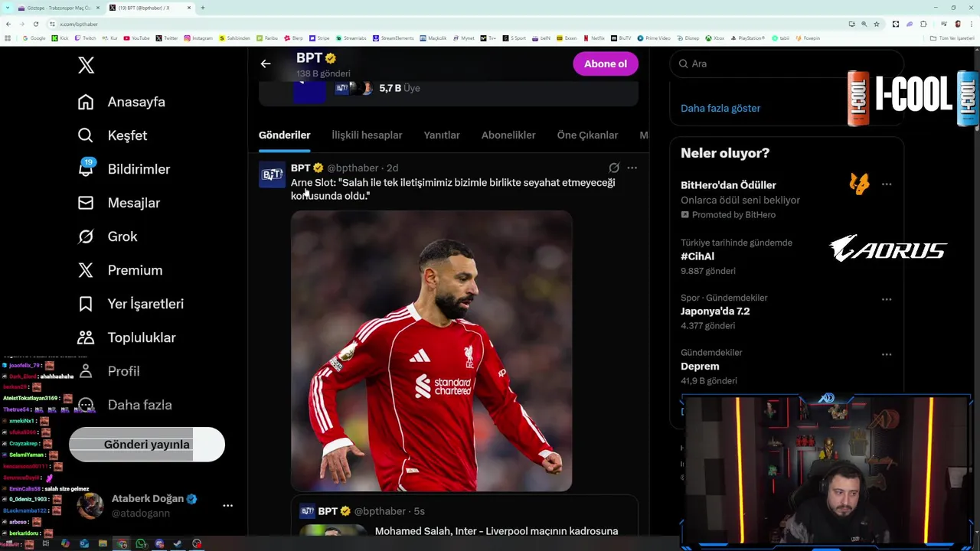The height and width of the screenshot is (551, 980).
Task: Go back using profile header arrow
Action: coord(266,64)
